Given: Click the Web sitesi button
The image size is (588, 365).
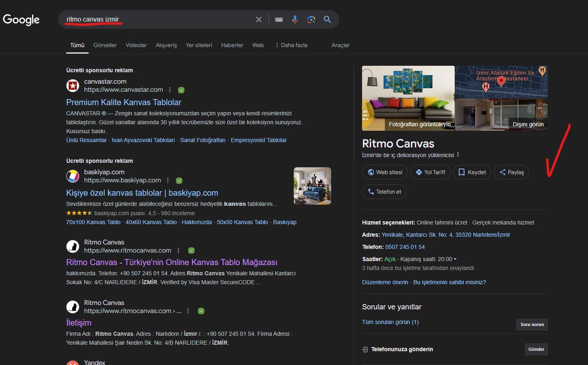Looking at the screenshot, I should pyautogui.click(x=385, y=172).
